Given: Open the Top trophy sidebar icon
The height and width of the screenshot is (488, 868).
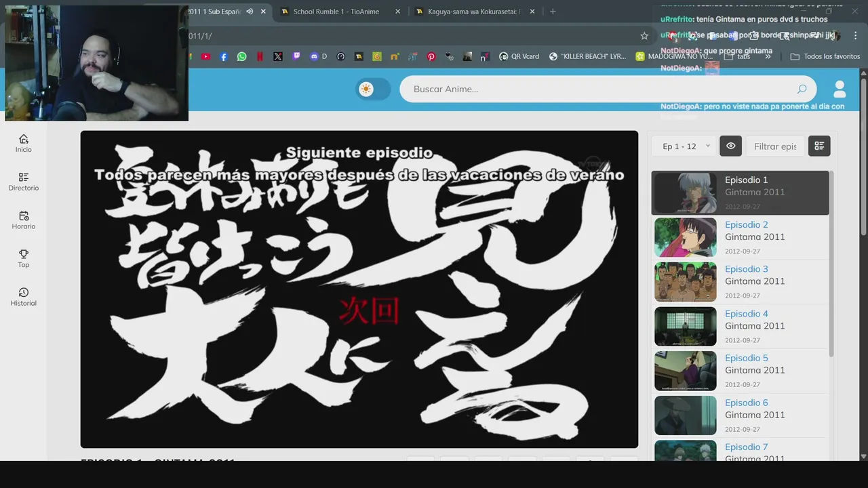Looking at the screenshot, I should (24, 254).
